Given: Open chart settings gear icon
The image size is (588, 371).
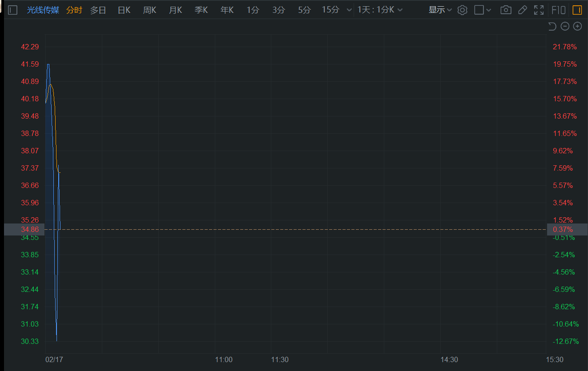Looking at the screenshot, I should pyautogui.click(x=463, y=10).
